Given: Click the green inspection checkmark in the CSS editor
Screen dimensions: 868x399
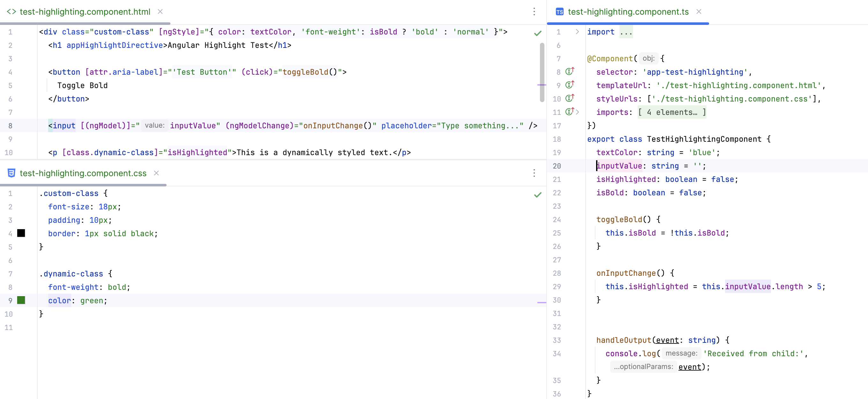Looking at the screenshot, I should (x=537, y=194).
